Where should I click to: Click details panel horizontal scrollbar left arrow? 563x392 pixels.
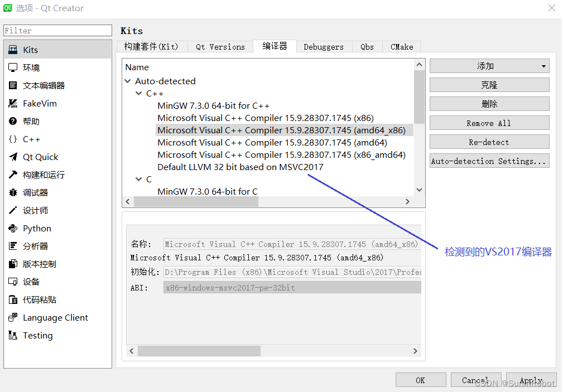[x=132, y=351]
